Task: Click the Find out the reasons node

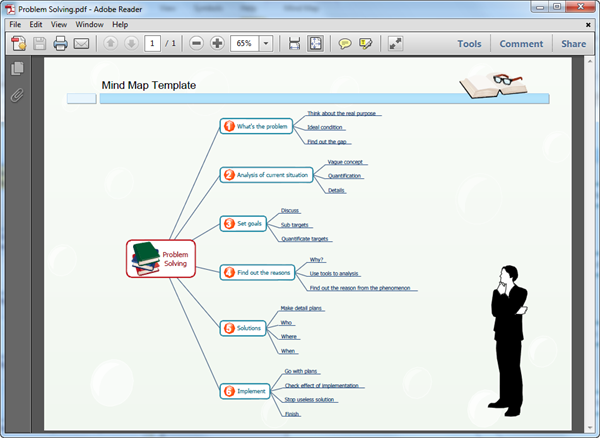Action: click(258, 272)
